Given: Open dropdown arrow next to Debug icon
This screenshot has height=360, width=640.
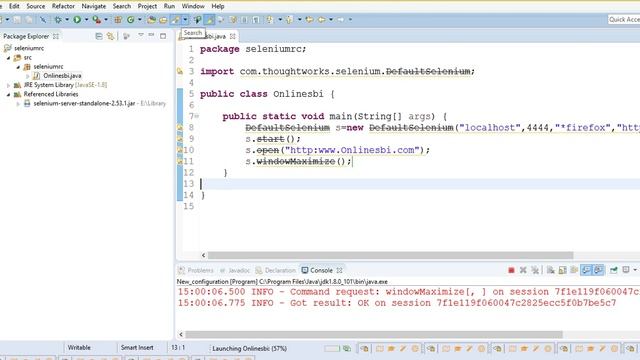Looking at the screenshot, I should tap(67, 19).
